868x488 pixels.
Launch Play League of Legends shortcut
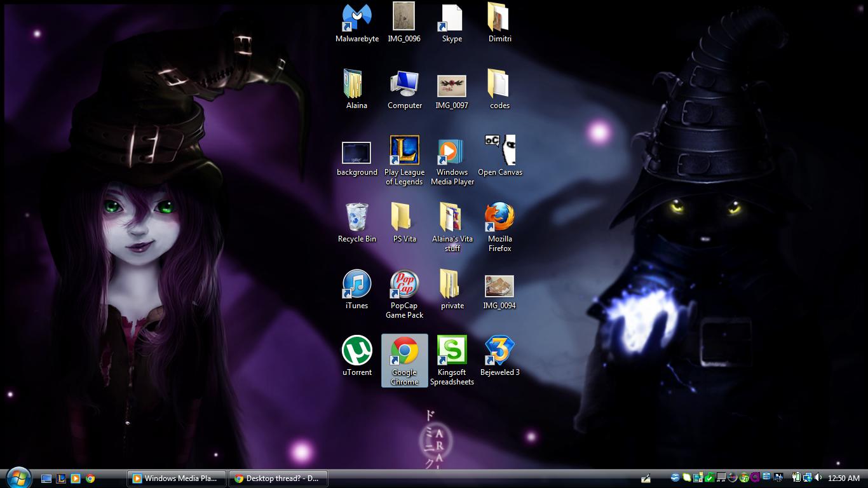pos(404,160)
